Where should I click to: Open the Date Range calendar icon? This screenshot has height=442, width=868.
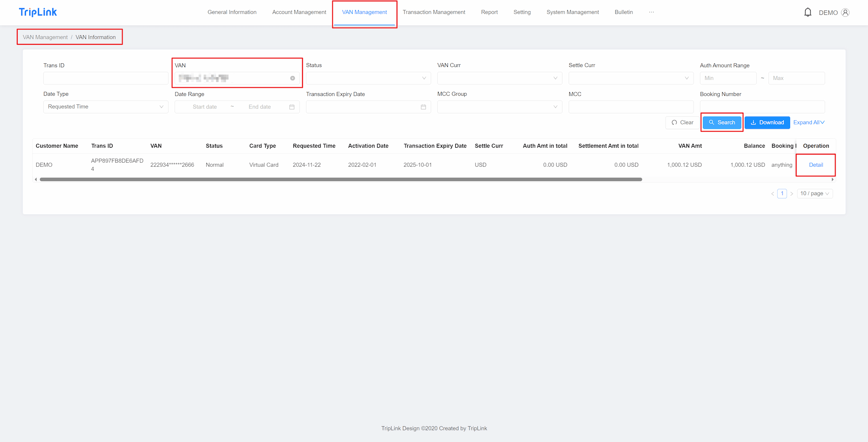(x=292, y=107)
